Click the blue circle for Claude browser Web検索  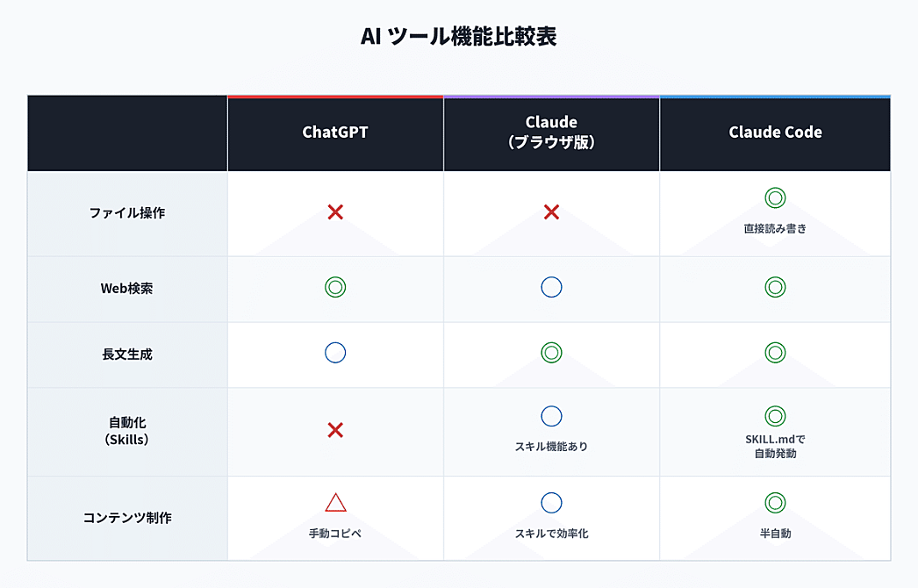551,287
